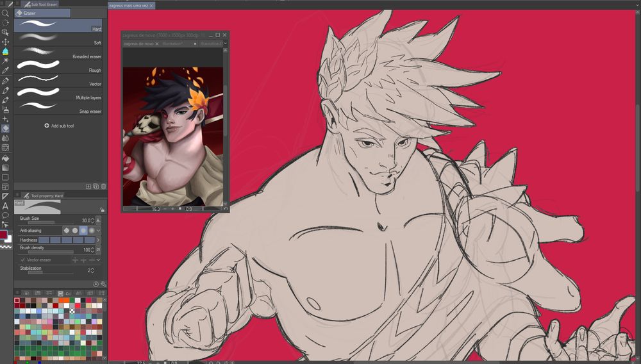
Task: Adjust the Stabilization value stepper
Action: coord(92,270)
